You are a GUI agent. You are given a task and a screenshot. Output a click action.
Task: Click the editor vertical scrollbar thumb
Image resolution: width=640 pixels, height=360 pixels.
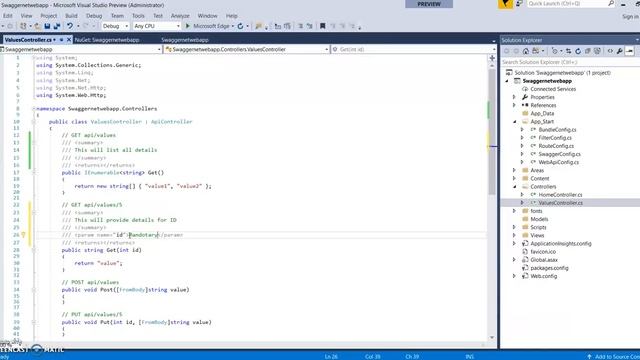[492, 131]
